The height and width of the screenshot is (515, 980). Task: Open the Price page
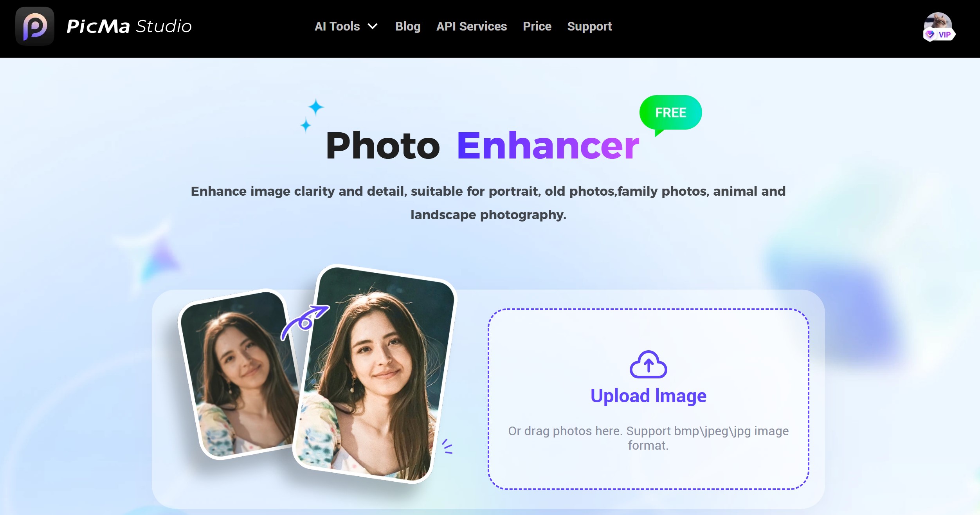[x=537, y=26]
